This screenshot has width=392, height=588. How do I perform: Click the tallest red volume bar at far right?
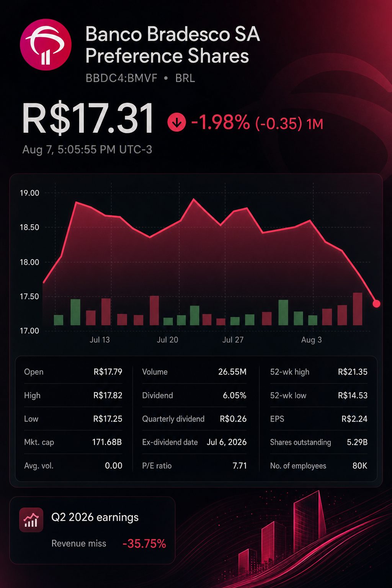point(358,309)
